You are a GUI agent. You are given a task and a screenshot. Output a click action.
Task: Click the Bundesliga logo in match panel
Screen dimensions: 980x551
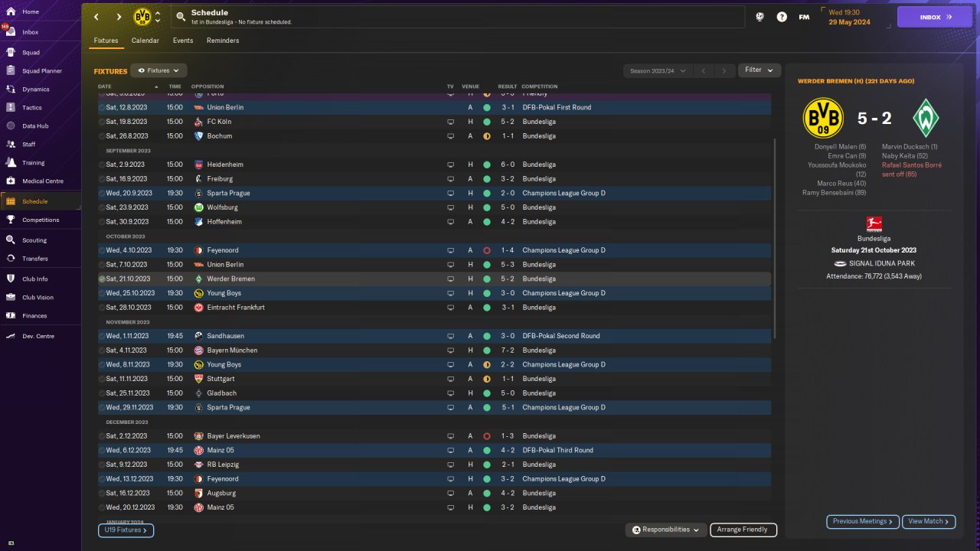click(x=874, y=224)
